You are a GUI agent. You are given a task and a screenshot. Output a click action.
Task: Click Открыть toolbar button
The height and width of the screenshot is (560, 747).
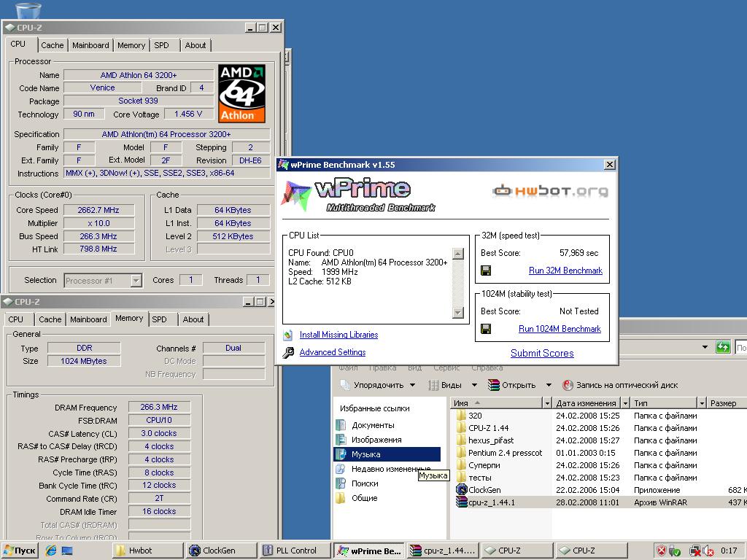tap(512, 385)
